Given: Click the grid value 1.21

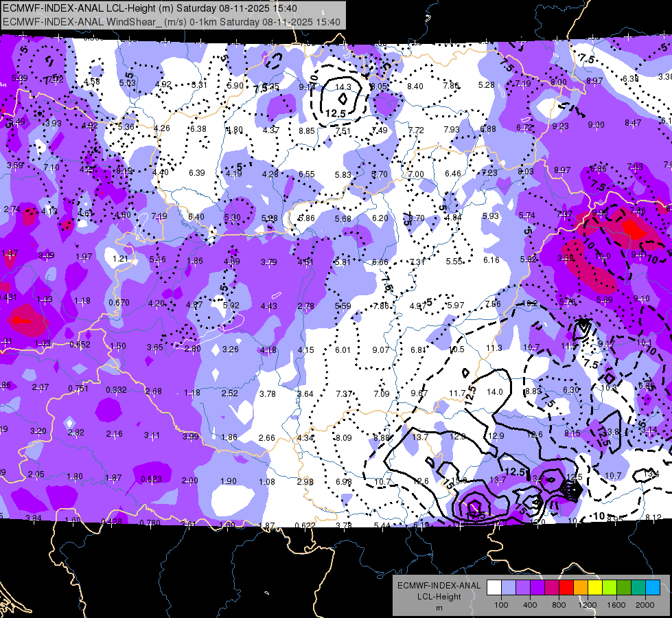Looking at the screenshot, I should pyautogui.click(x=120, y=259).
